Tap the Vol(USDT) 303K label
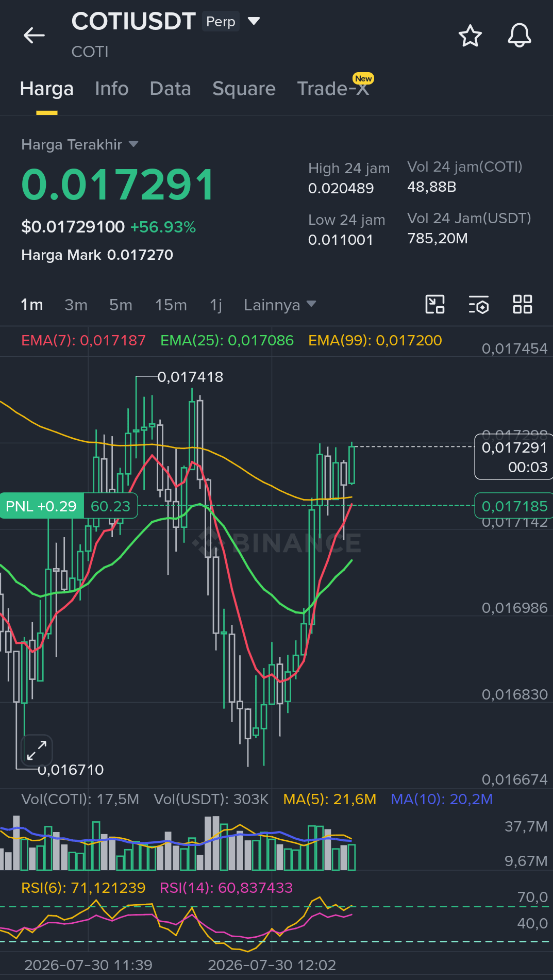Screen dimensions: 553x980 point(211,799)
